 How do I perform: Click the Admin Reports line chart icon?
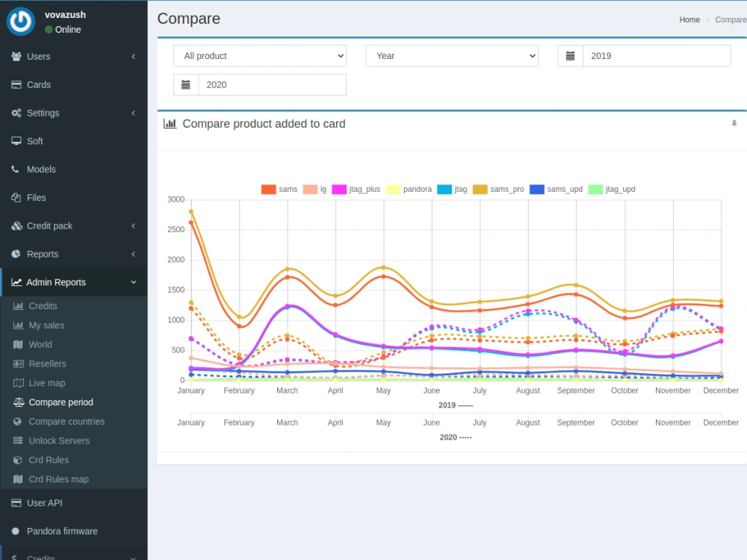pos(16,282)
